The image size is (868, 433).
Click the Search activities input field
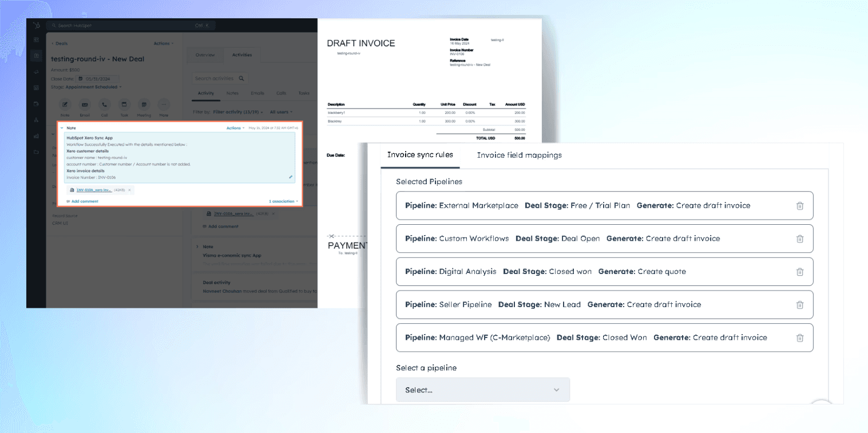click(x=220, y=78)
